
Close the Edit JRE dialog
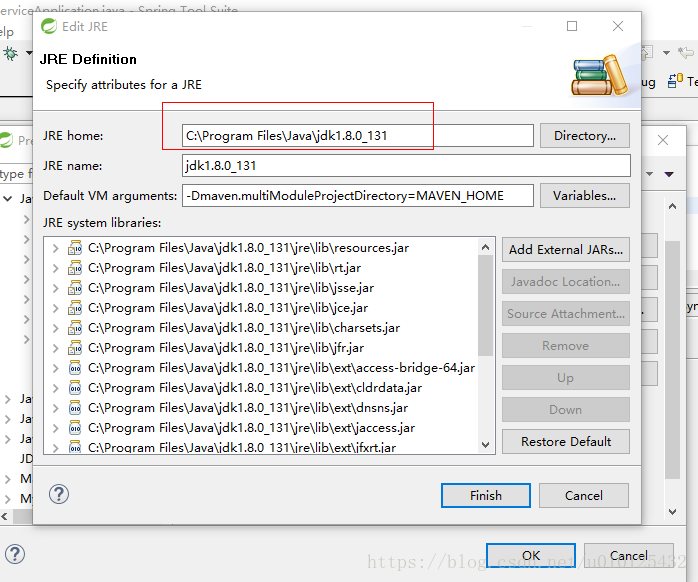click(618, 26)
